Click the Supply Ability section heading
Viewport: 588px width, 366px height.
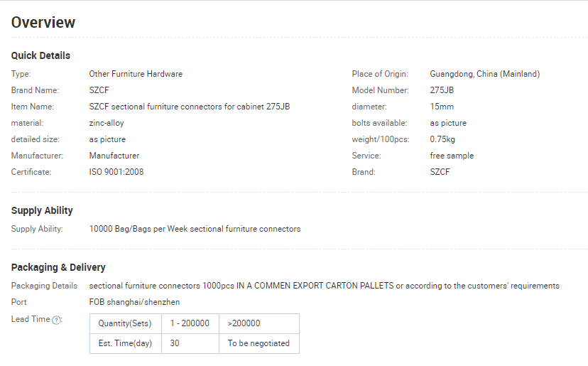pyautogui.click(x=42, y=210)
